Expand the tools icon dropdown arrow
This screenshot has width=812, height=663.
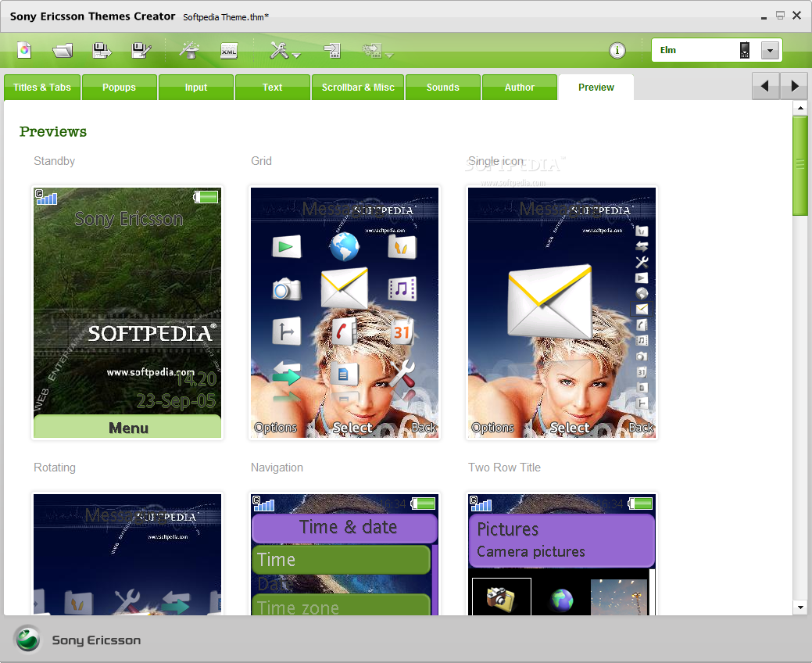point(296,55)
